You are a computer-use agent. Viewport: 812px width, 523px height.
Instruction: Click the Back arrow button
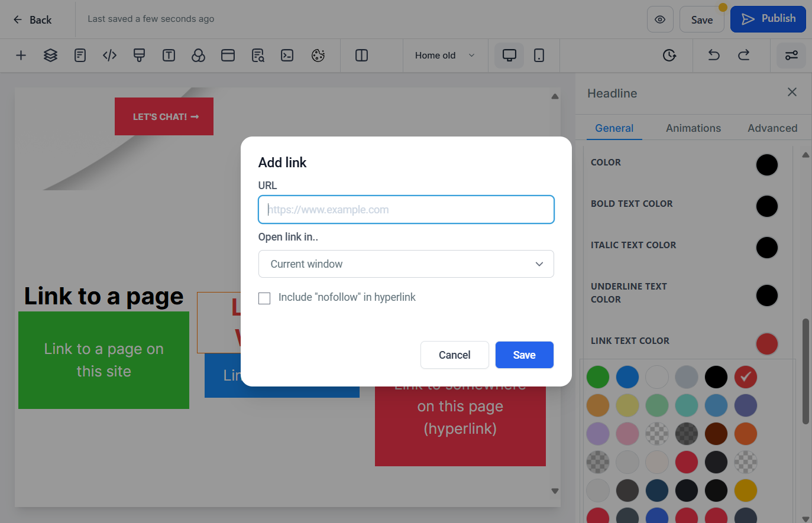[32, 20]
